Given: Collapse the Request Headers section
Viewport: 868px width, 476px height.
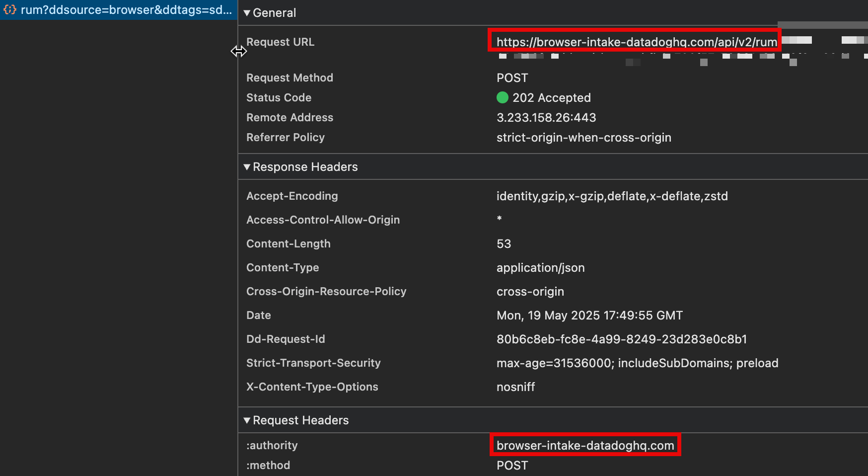Looking at the screenshot, I should 247,421.
